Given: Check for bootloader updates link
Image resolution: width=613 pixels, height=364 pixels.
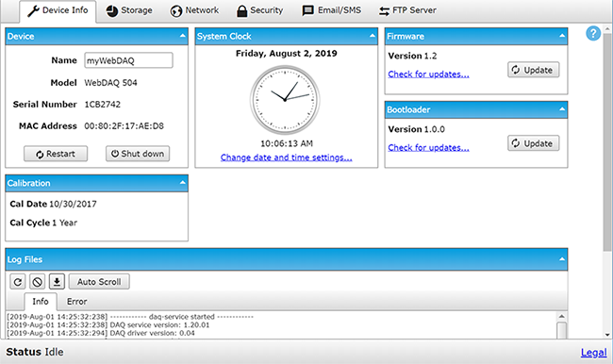Looking at the screenshot, I should pyautogui.click(x=428, y=148).
